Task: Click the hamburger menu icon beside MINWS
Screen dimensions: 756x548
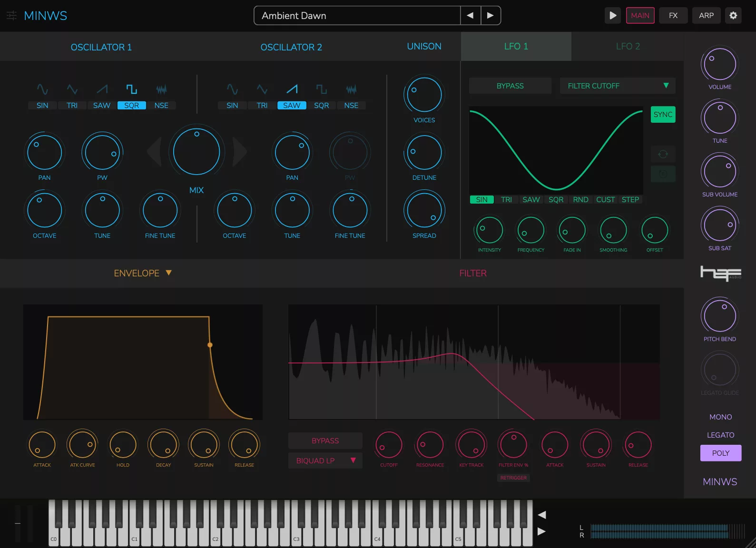Action: click(x=11, y=16)
